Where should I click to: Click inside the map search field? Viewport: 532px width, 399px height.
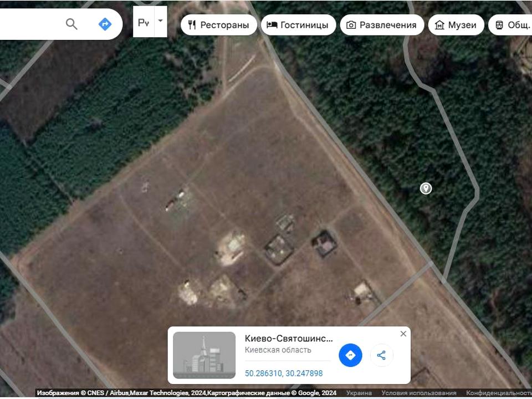coord(28,24)
